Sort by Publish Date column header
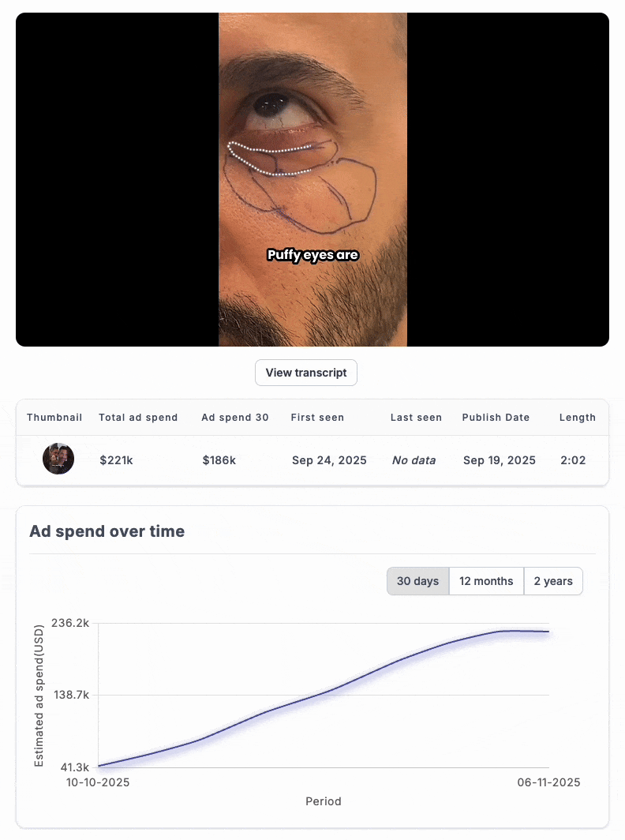This screenshot has width=625, height=840. [x=496, y=418]
